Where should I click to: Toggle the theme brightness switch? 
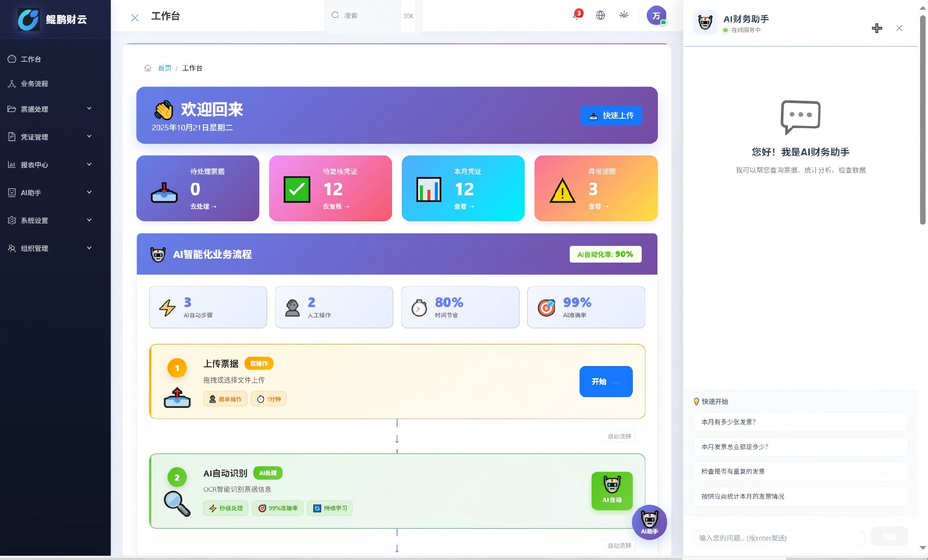coord(624,15)
